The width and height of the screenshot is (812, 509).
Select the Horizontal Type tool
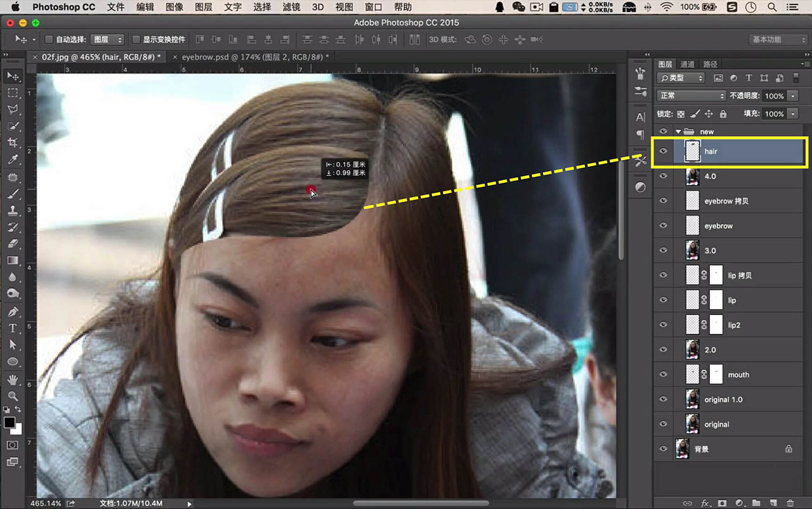(13, 328)
